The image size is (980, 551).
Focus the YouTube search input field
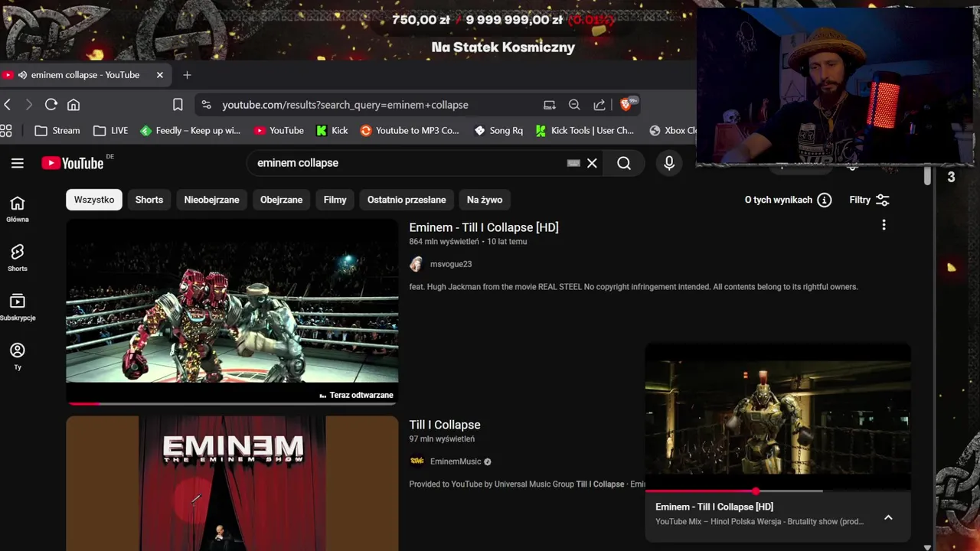point(410,163)
